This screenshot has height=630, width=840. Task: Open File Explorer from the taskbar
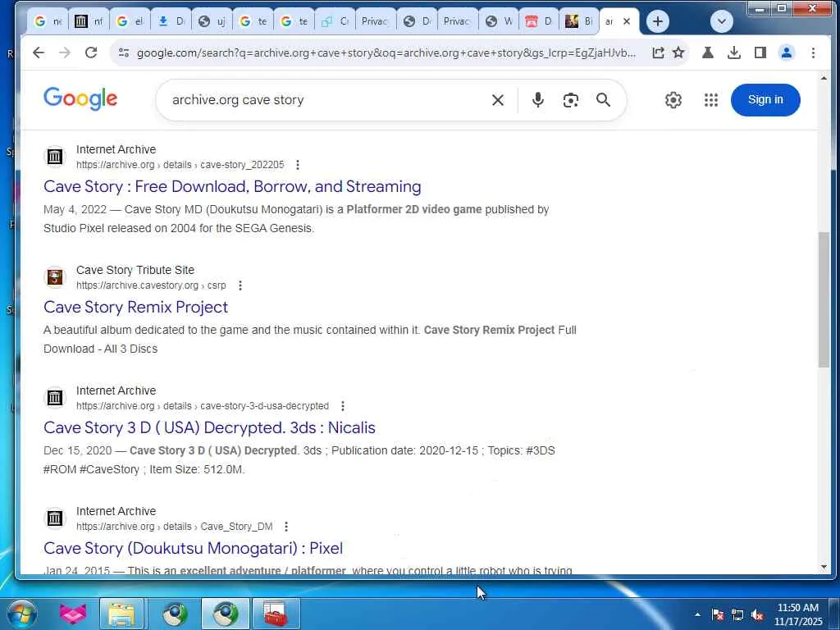122,614
